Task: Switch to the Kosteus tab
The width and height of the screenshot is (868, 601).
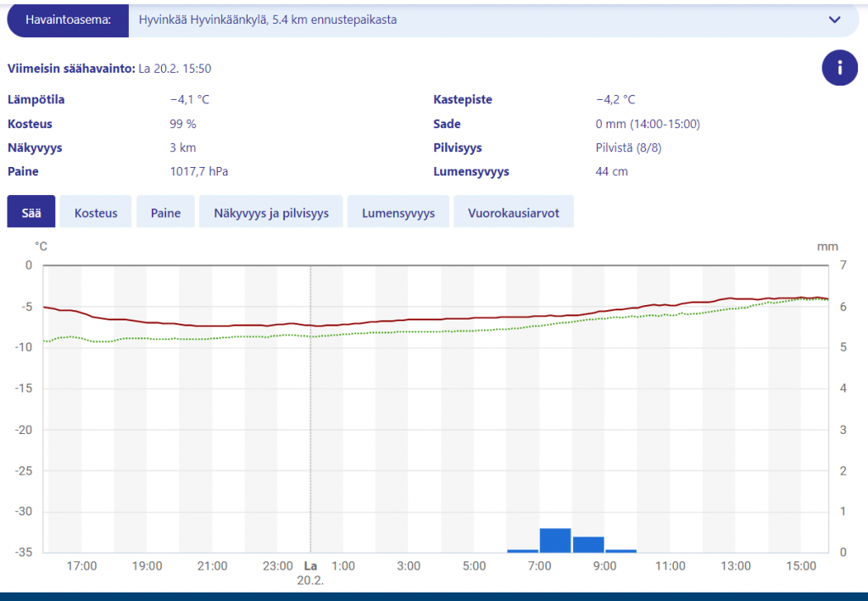Action: (96, 212)
